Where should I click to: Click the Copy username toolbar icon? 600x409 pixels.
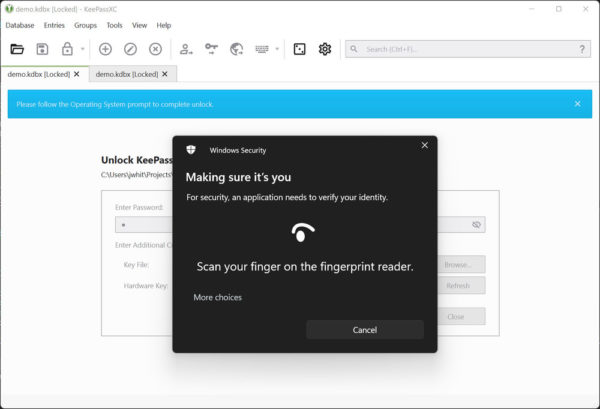pyautogui.click(x=186, y=49)
